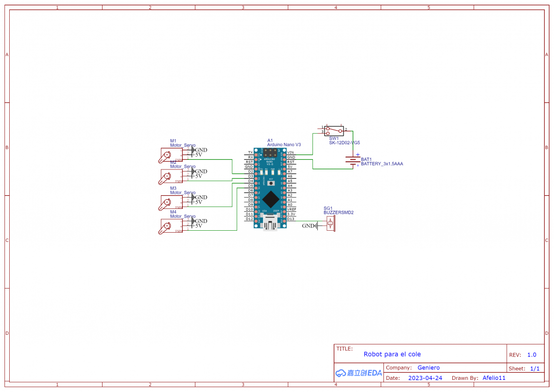
Task: Click the Company value Geniero
Action: click(x=428, y=367)
